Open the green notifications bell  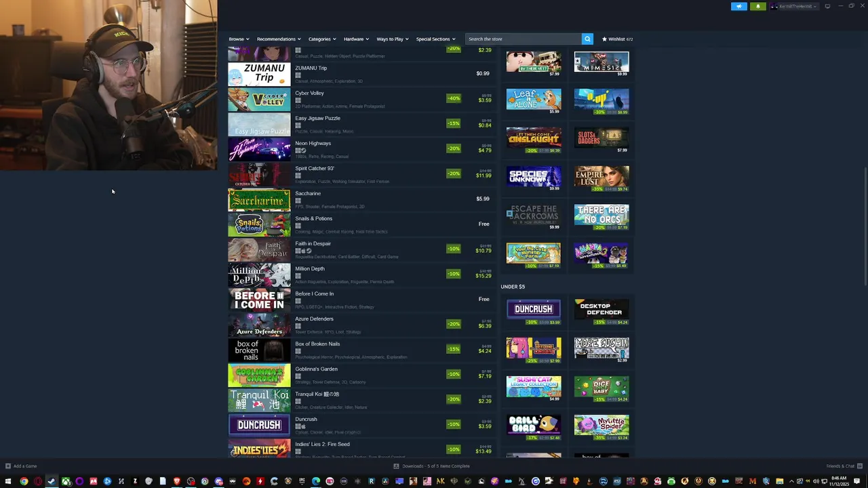758,6
